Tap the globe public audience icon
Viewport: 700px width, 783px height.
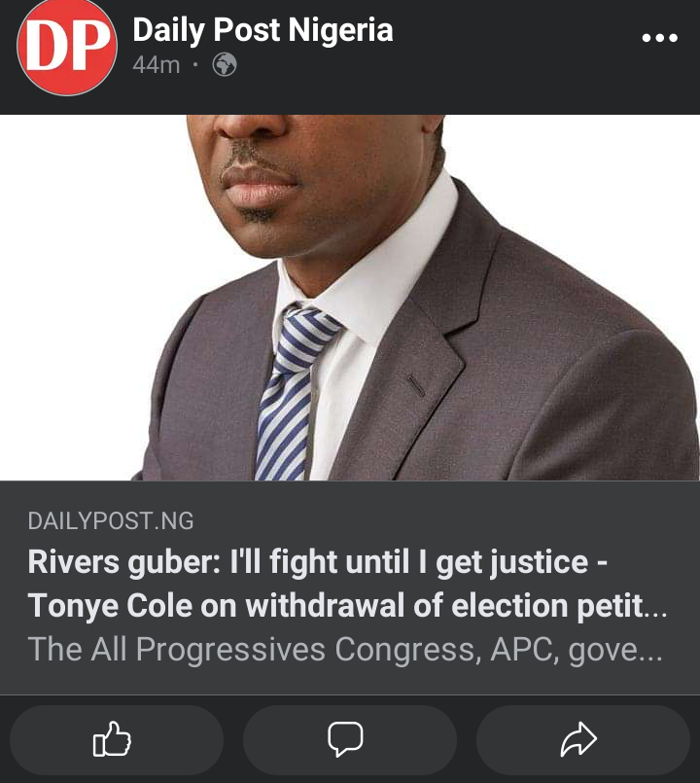pyautogui.click(x=225, y=64)
